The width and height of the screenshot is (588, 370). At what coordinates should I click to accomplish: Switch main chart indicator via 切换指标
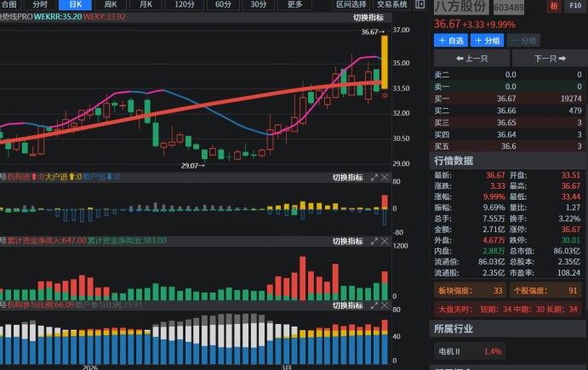coord(368,18)
